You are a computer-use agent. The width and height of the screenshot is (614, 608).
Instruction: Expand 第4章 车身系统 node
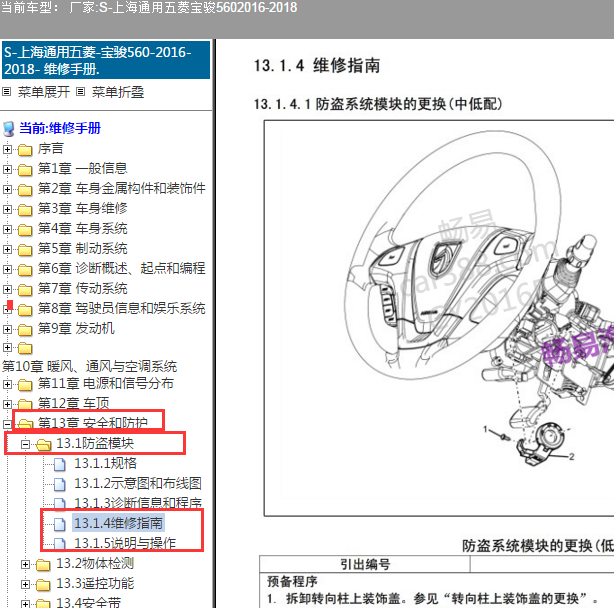[x=7, y=229]
